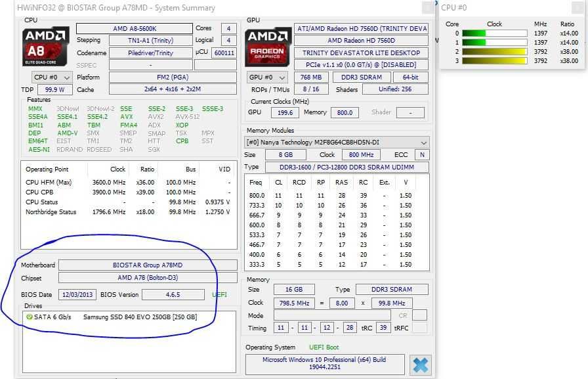Click the green UEFI BIOS label
This screenshot has width=588, height=379.
[x=220, y=295]
